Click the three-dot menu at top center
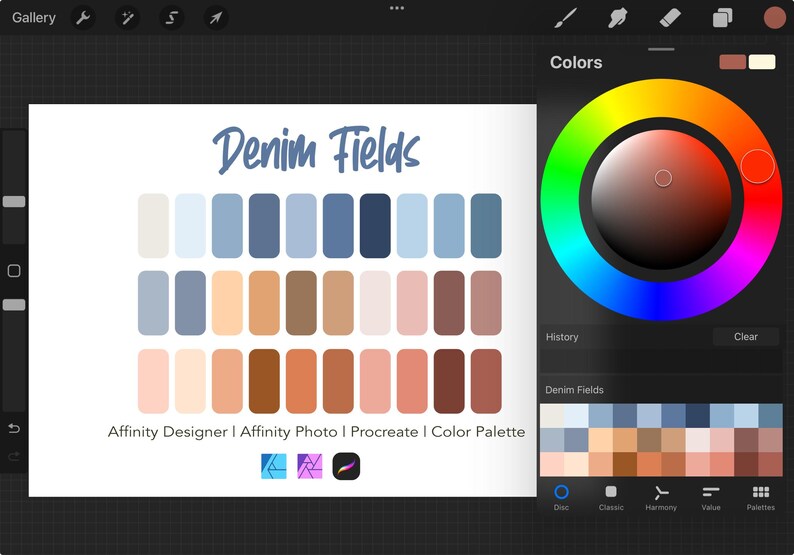The image size is (794, 555). click(x=397, y=8)
